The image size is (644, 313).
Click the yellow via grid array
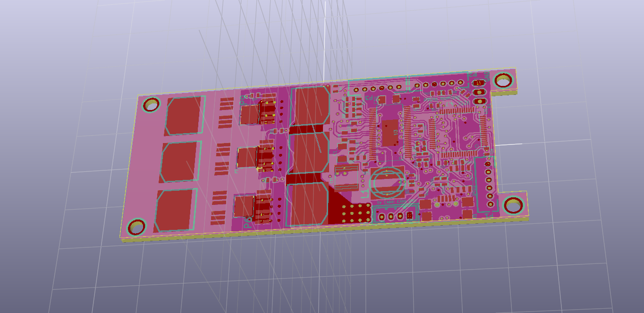[356, 213]
